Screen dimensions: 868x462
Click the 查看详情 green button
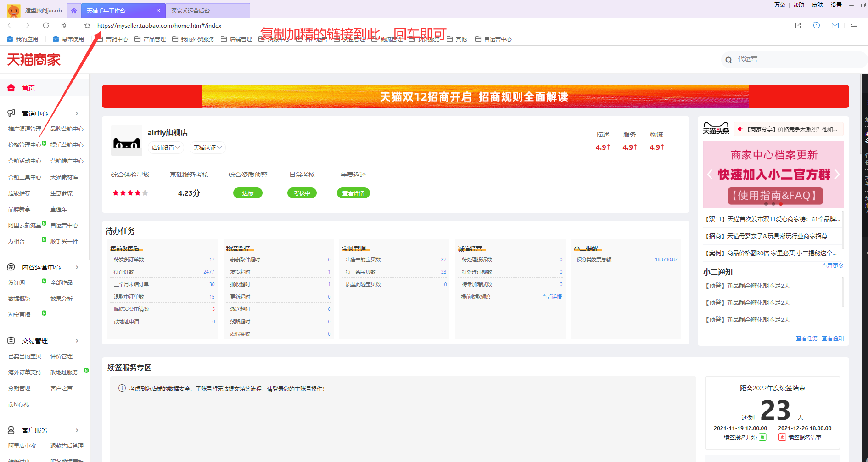(353, 193)
